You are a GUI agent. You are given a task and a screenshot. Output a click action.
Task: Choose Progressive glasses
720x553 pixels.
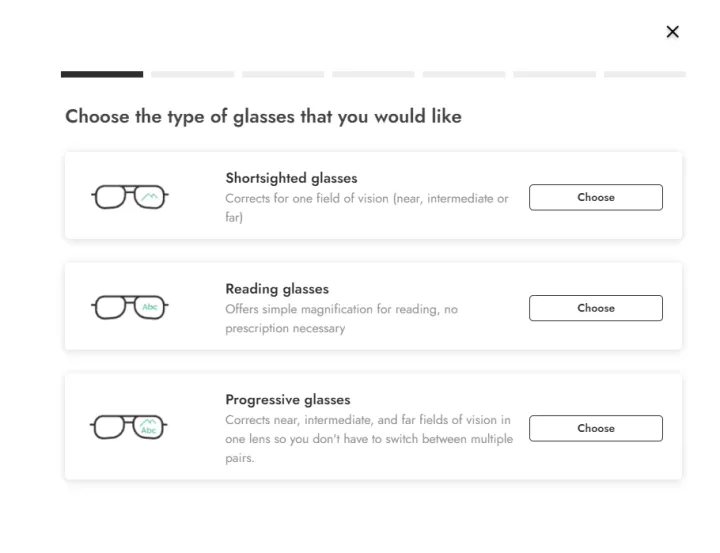click(595, 428)
